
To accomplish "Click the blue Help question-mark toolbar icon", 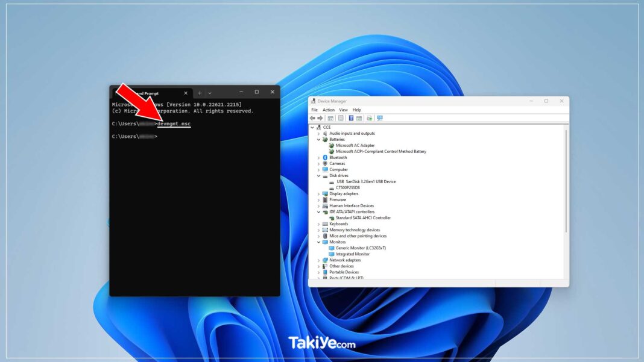I will [x=351, y=118].
